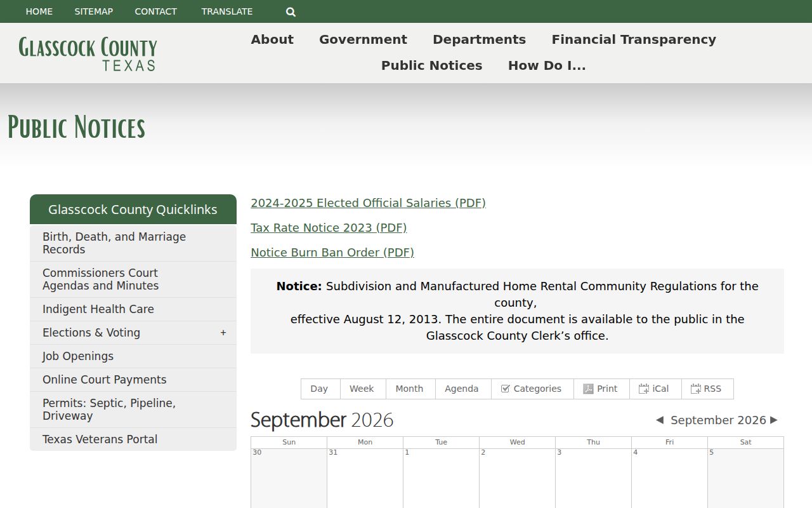Viewport: 812px width, 508px height.
Task: Click the Glasscock County Texas logo
Action: [x=88, y=53]
